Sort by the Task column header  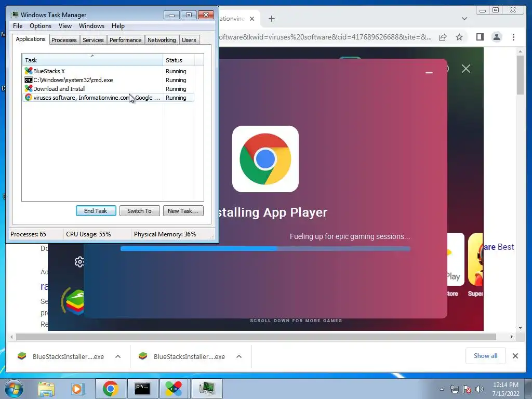[92, 60]
